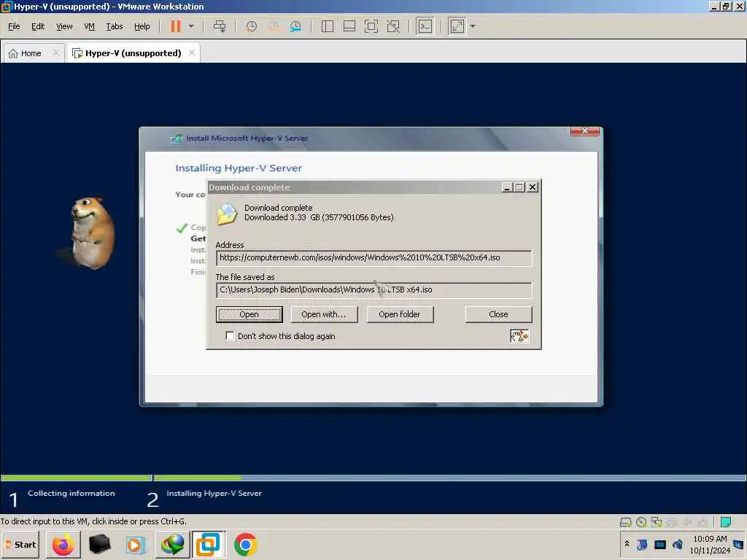Maximize the Download complete dialog
Image resolution: width=747 pixels, height=560 pixels.
[519, 187]
